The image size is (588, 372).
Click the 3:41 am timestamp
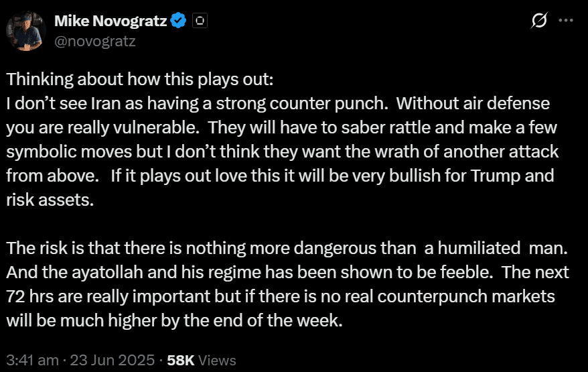pos(33,361)
